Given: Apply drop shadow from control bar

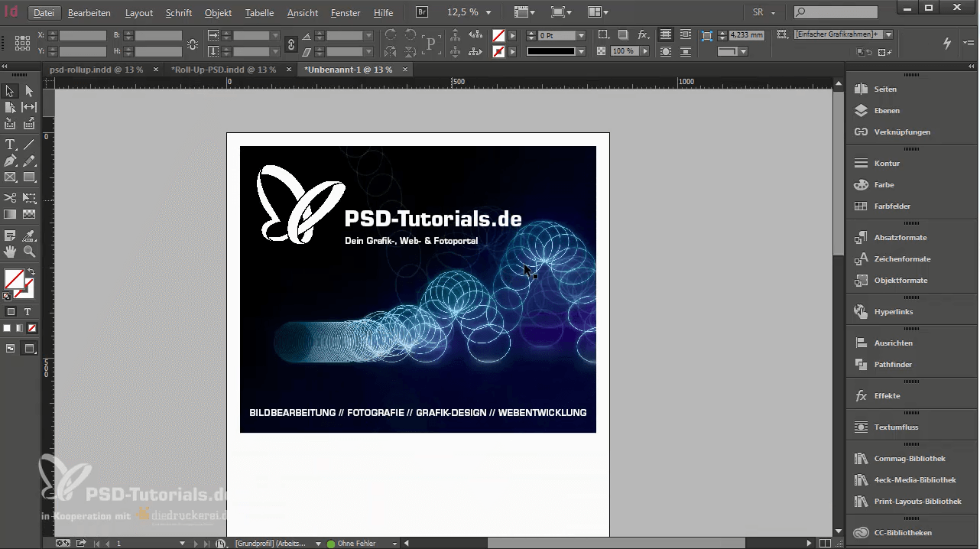Looking at the screenshot, I should (623, 35).
